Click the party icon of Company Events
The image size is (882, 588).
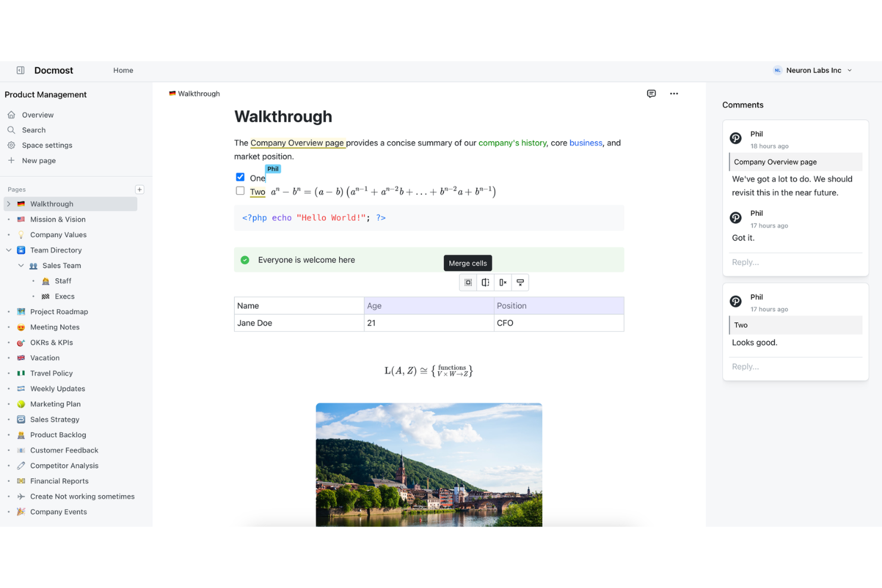pos(21,512)
